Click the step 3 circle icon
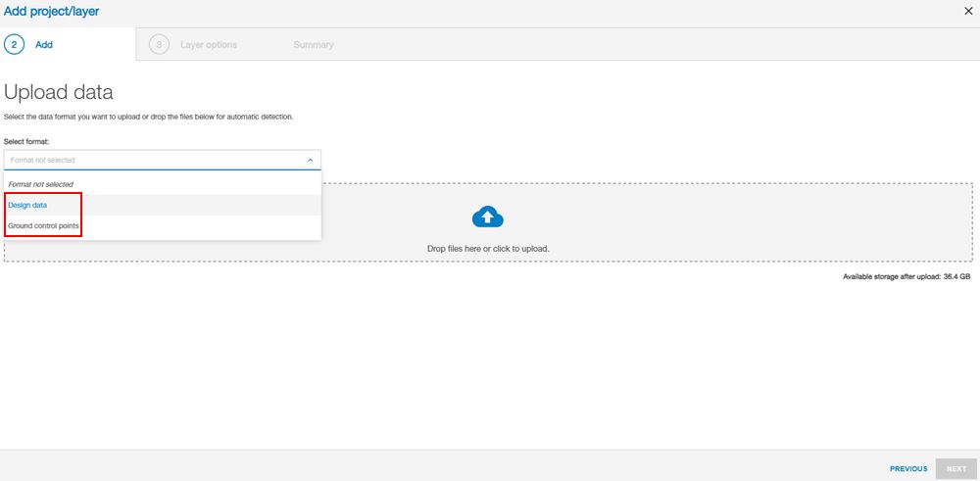980x481 pixels. 159,44
